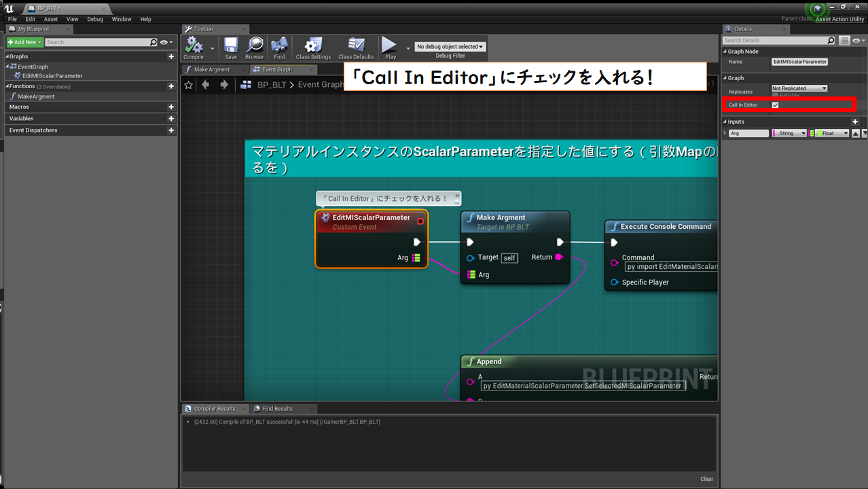Screen dimensions: 868x489
Task: Click the Target pin on Make Argment
Action: pos(471,258)
